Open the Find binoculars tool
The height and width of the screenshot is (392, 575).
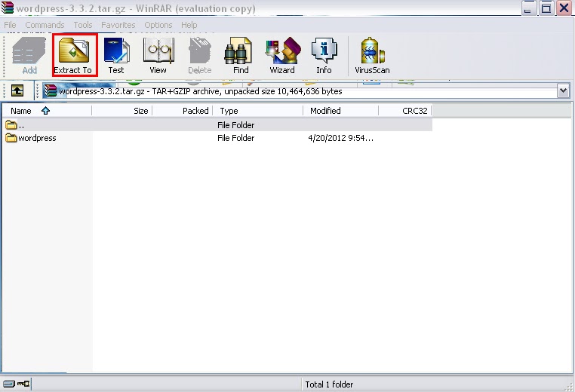240,56
